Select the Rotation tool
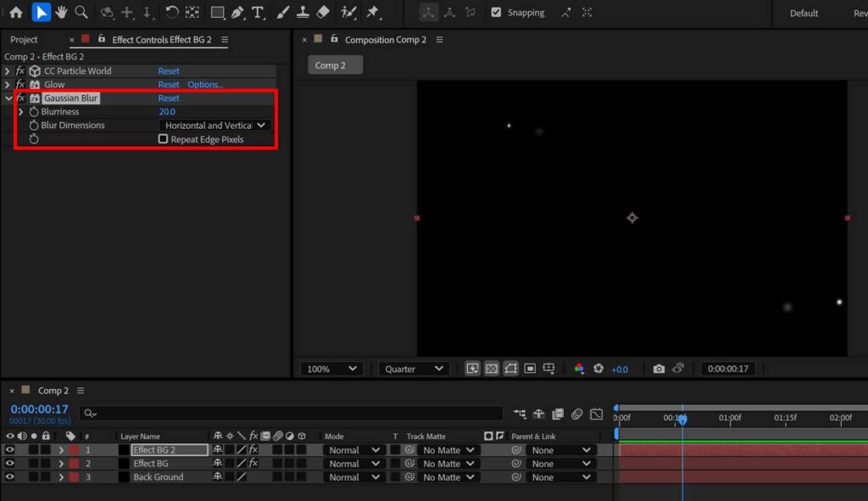 point(171,12)
